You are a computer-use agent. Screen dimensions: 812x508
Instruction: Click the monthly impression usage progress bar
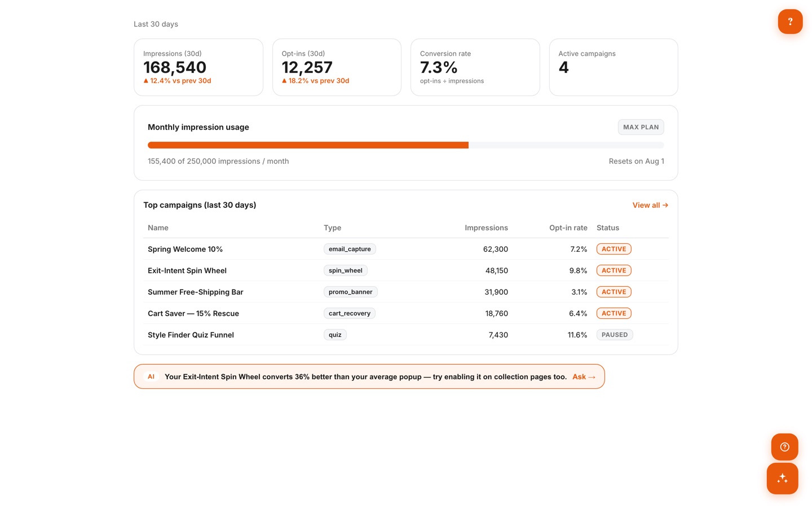[405, 145]
